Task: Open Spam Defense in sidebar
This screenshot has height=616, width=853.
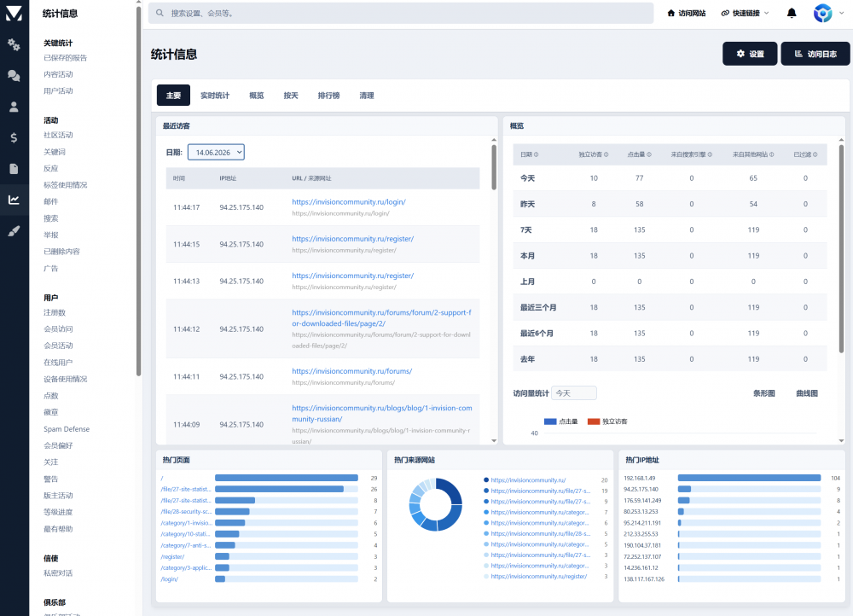Action: click(67, 429)
